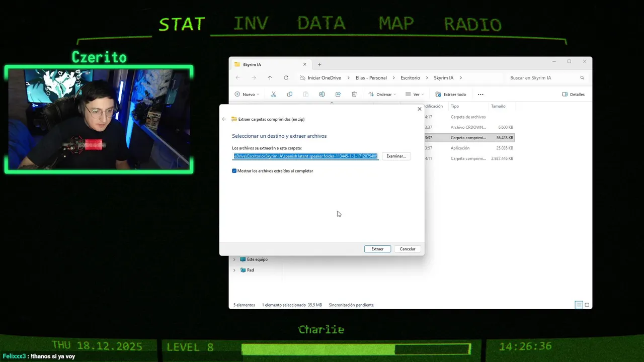
Task: Switch to details view icon in status bar
Action: (579, 305)
